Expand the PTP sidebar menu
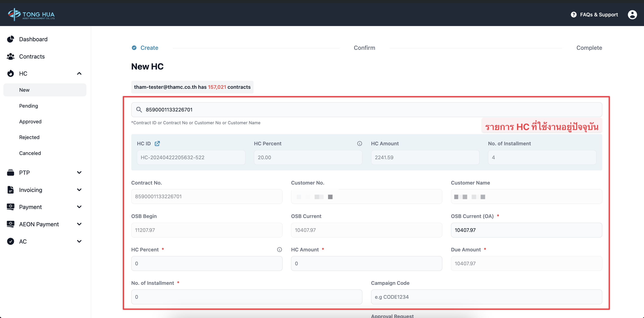The height and width of the screenshot is (318, 644). 79,173
